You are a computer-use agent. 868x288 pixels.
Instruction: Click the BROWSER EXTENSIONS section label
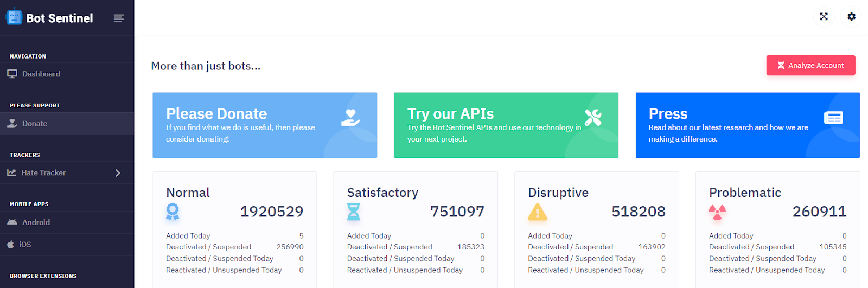[43, 276]
